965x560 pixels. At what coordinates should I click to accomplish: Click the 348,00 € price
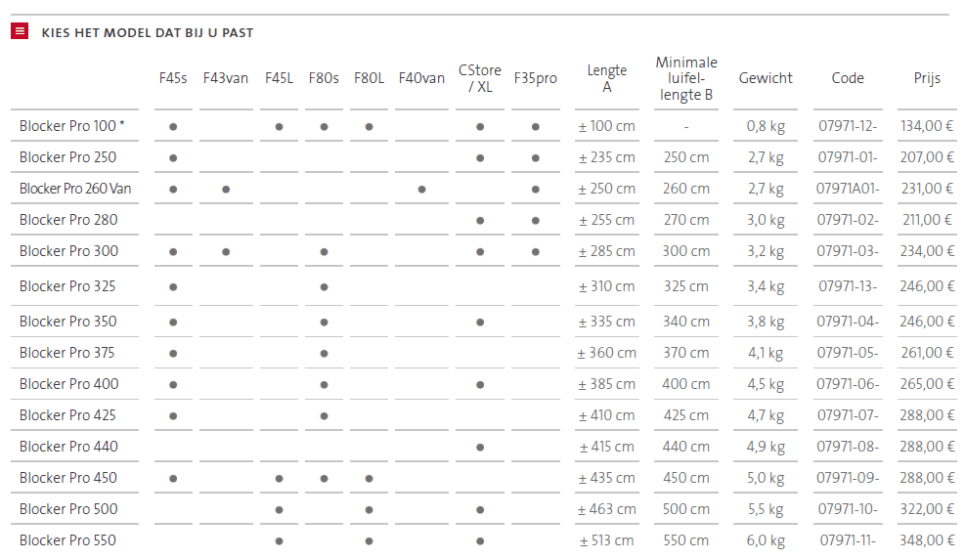(927, 540)
